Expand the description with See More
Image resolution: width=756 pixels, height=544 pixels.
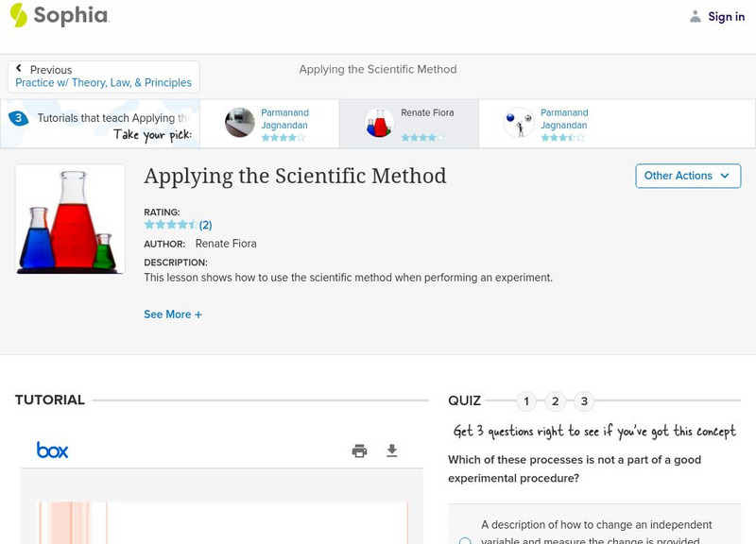click(x=173, y=314)
